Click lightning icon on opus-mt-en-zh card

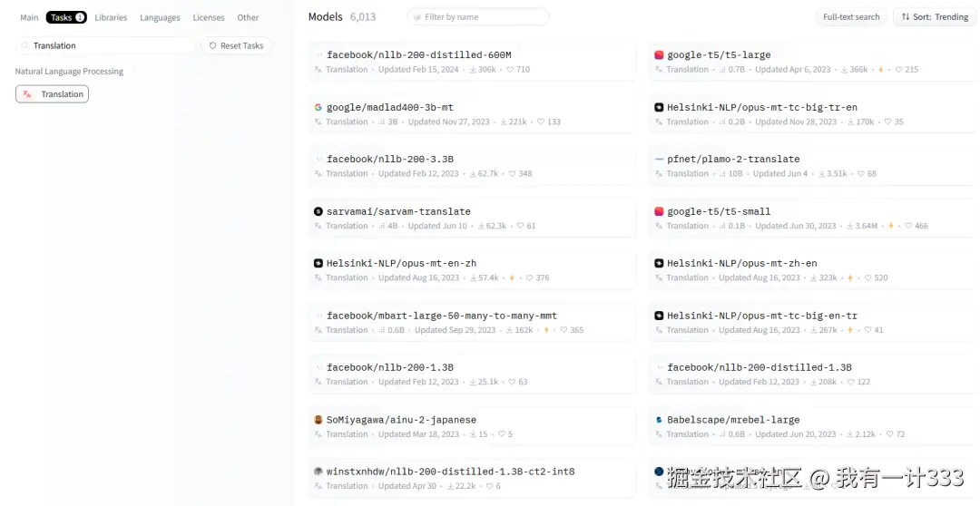[x=512, y=278]
